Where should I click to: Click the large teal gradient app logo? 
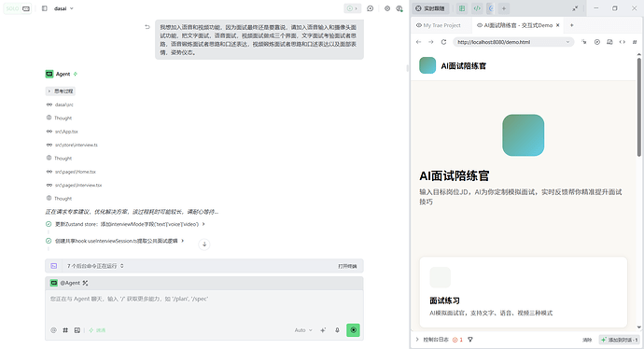(524, 135)
